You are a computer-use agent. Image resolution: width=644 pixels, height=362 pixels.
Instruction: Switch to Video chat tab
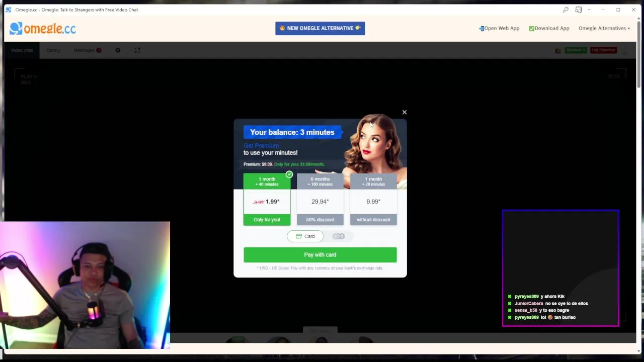coord(22,50)
